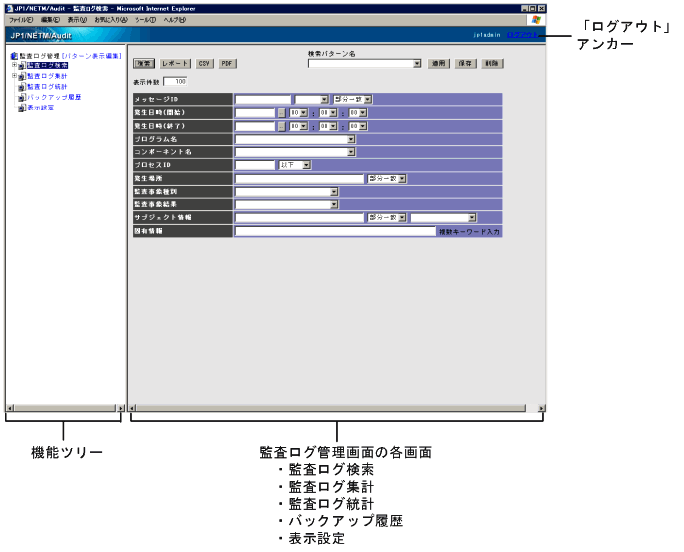This screenshot has width=684, height=552.
Task: Expand the 監査ログ集計 tree node
Action: [14, 75]
